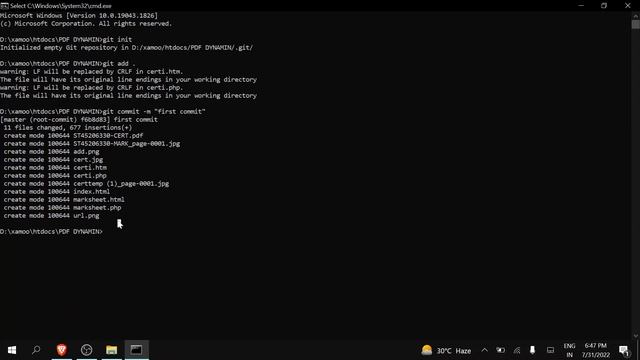Expand hidden system tray icons chevron
Image resolution: width=640 pixels, height=360 pixels.
[484, 350]
